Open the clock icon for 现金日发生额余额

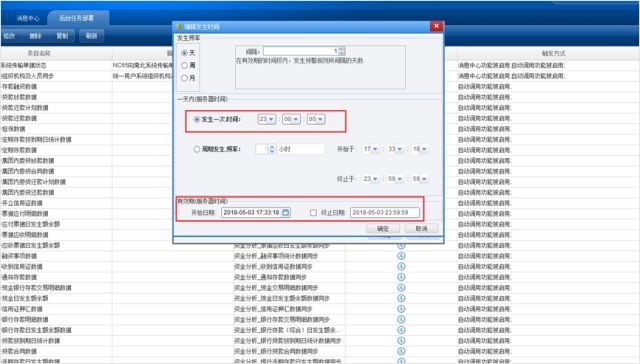click(401, 298)
